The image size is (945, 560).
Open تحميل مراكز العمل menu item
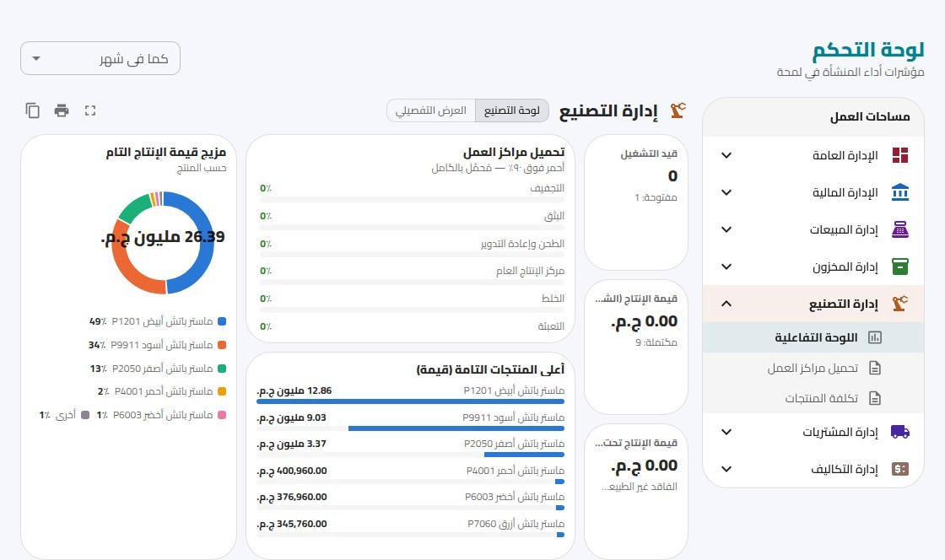(x=813, y=368)
